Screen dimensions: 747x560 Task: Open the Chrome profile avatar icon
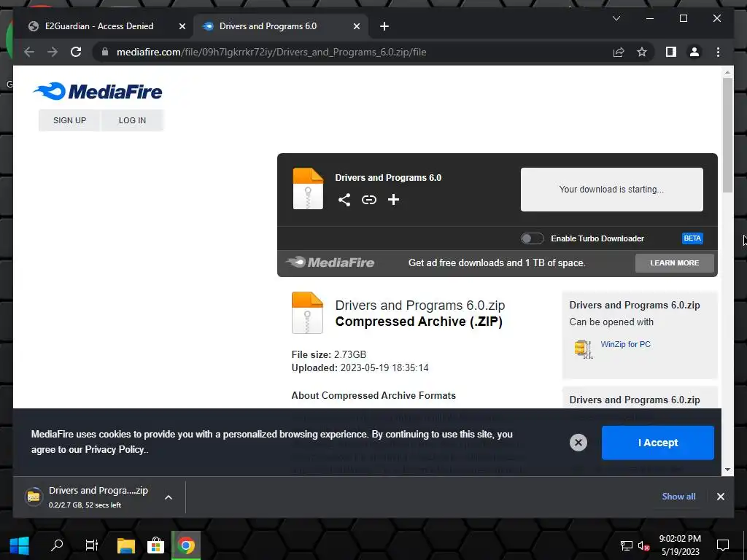pyautogui.click(x=694, y=52)
